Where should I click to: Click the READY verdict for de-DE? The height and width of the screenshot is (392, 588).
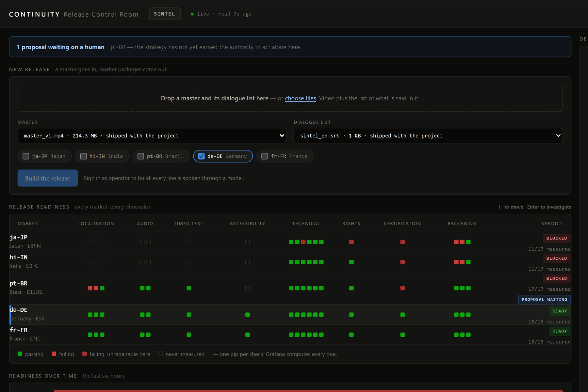560,311
